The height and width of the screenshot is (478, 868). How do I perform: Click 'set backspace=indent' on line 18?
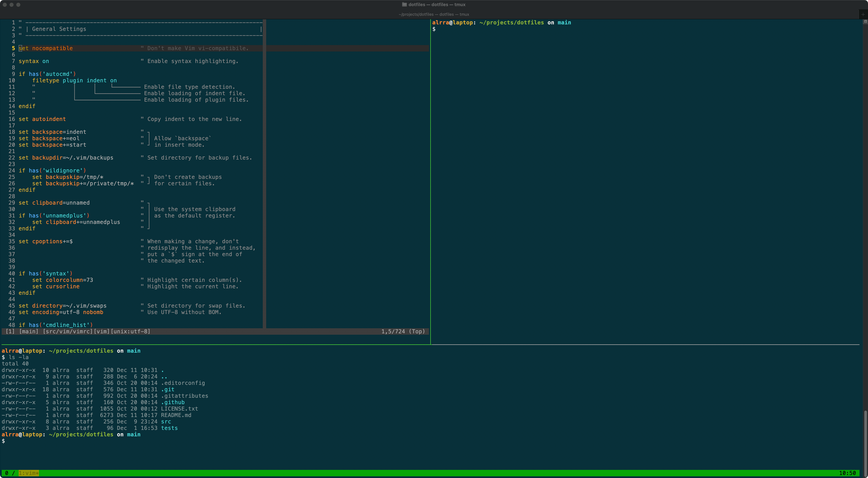[52, 132]
